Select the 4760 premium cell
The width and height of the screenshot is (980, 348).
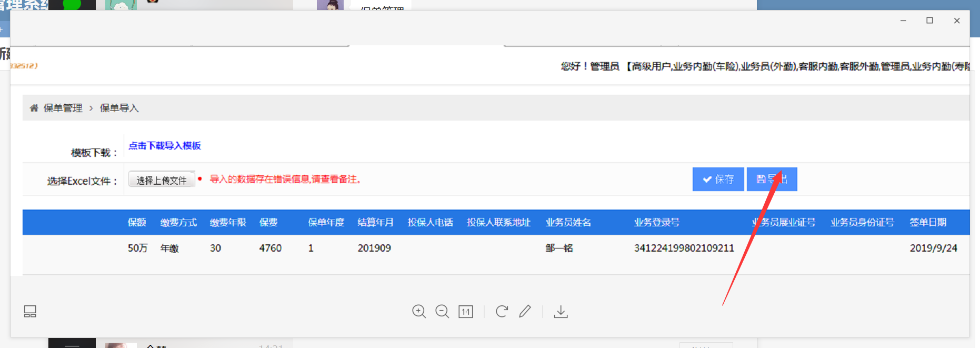coord(271,248)
